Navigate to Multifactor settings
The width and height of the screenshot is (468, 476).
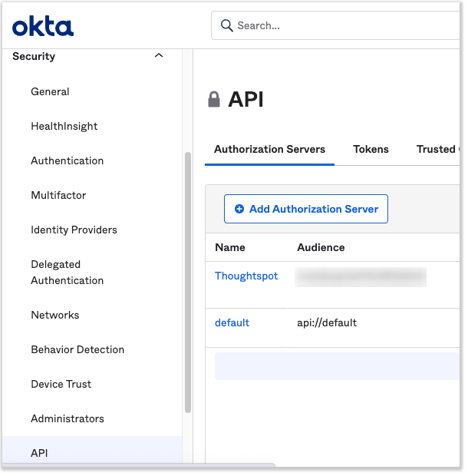click(58, 195)
